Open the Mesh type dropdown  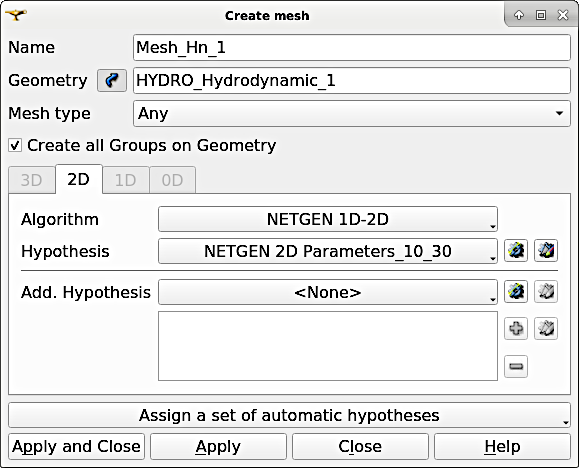click(352, 113)
